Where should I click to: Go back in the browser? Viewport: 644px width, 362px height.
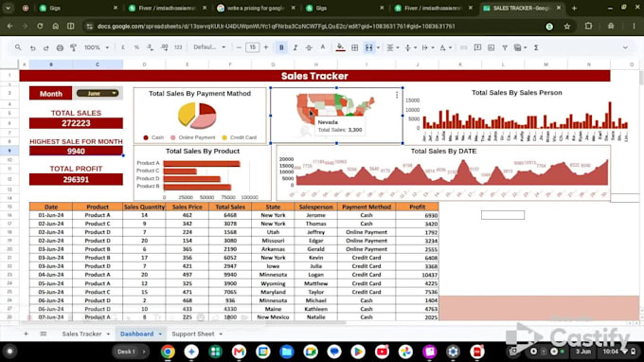point(9,27)
